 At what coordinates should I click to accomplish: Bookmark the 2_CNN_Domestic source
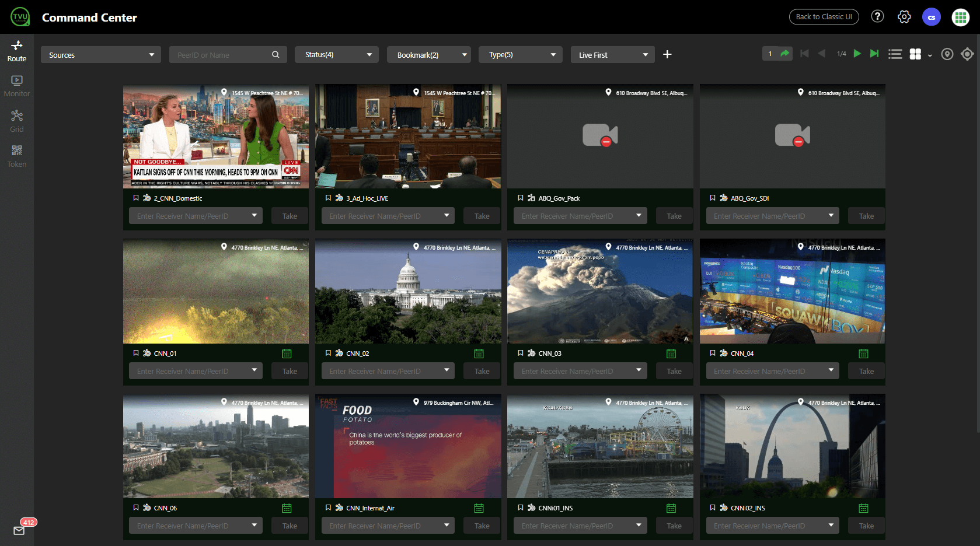[x=136, y=198]
